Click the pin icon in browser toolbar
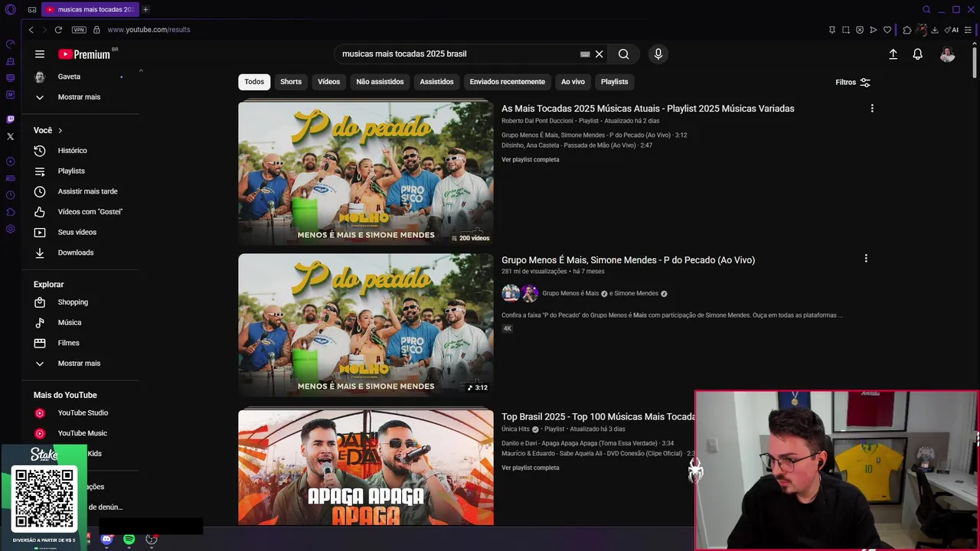The image size is (980, 551). point(832,30)
